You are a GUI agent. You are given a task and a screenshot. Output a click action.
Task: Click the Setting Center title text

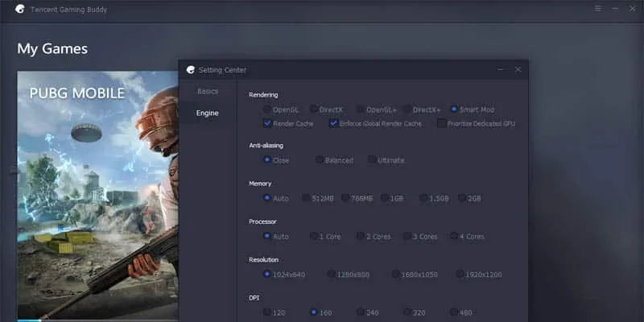click(222, 70)
